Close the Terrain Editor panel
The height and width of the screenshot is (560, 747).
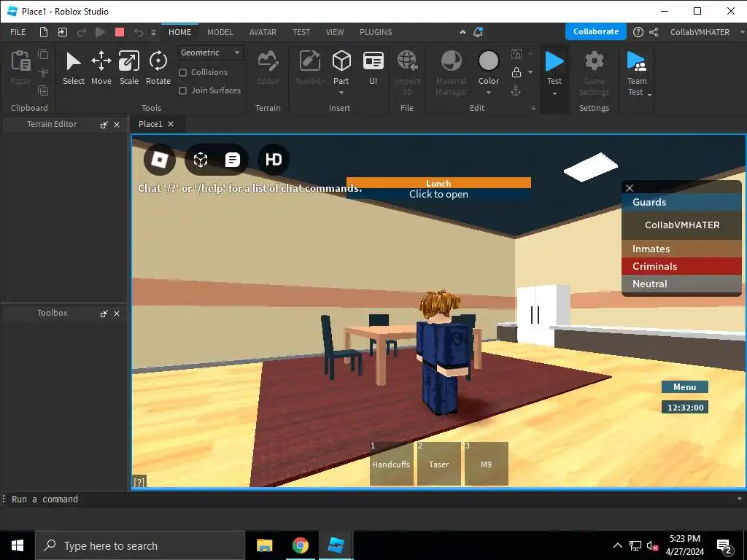coord(117,125)
